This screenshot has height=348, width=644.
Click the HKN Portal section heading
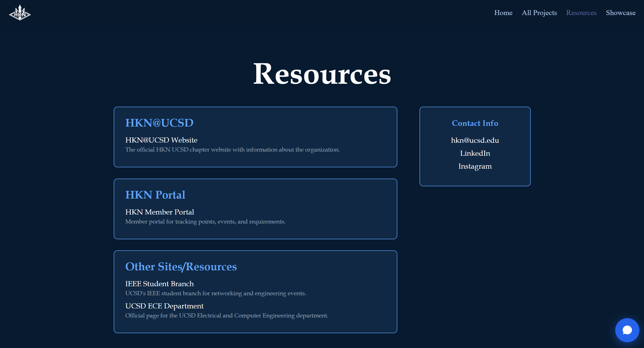coord(155,195)
